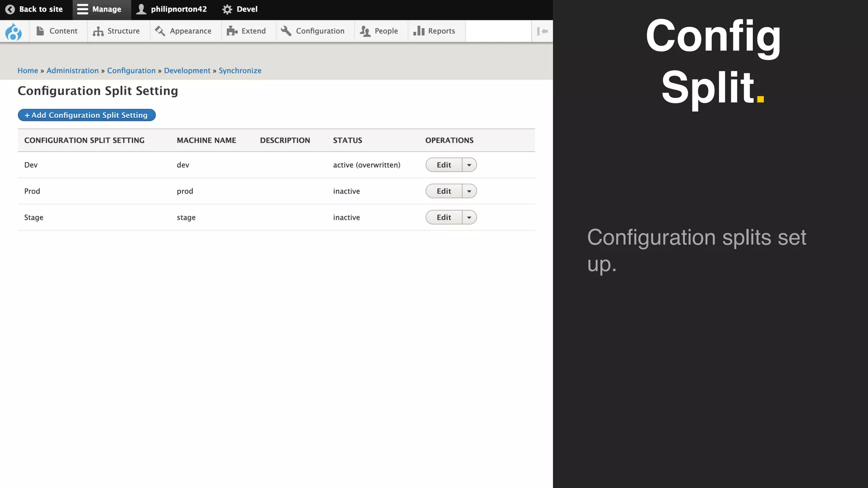
Task: Follow the Development breadcrumb link
Action: click(187, 71)
